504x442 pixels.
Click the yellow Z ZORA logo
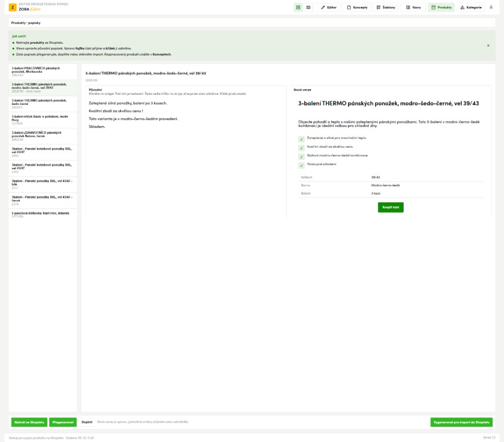[x=12, y=7]
